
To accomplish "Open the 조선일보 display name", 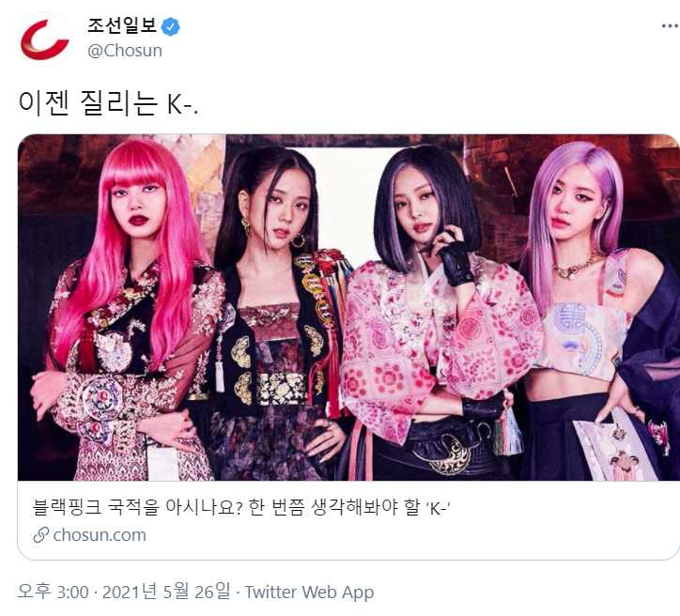I will click(122, 25).
